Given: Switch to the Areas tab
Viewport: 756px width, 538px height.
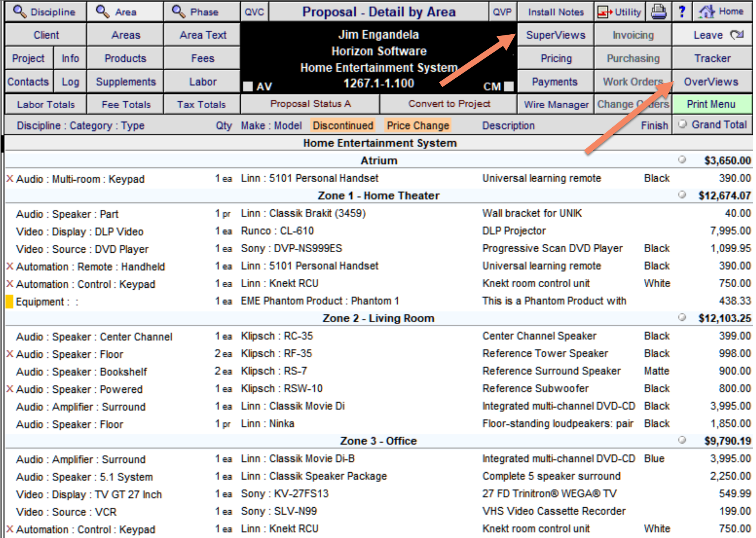Looking at the screenshot, I should click(125, 35).
